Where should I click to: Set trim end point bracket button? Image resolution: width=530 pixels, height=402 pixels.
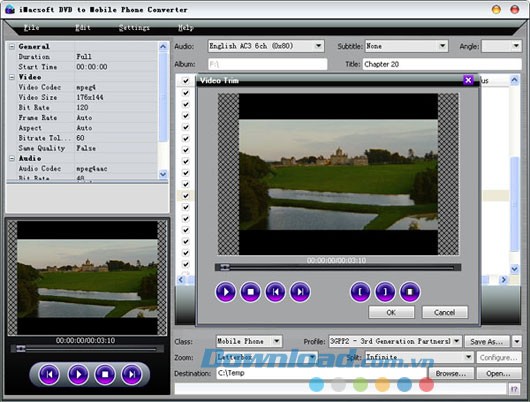[385, 291]
